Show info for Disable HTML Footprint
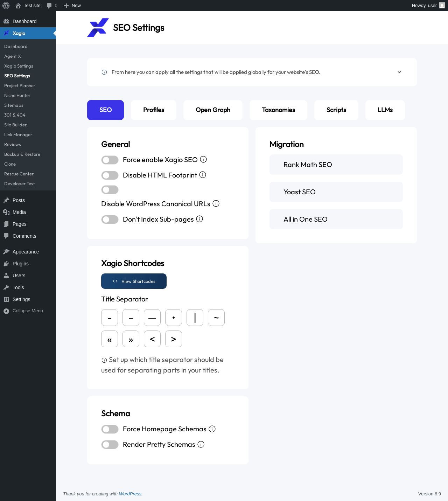Screen dimensions: 448x501 pos(203,175)
